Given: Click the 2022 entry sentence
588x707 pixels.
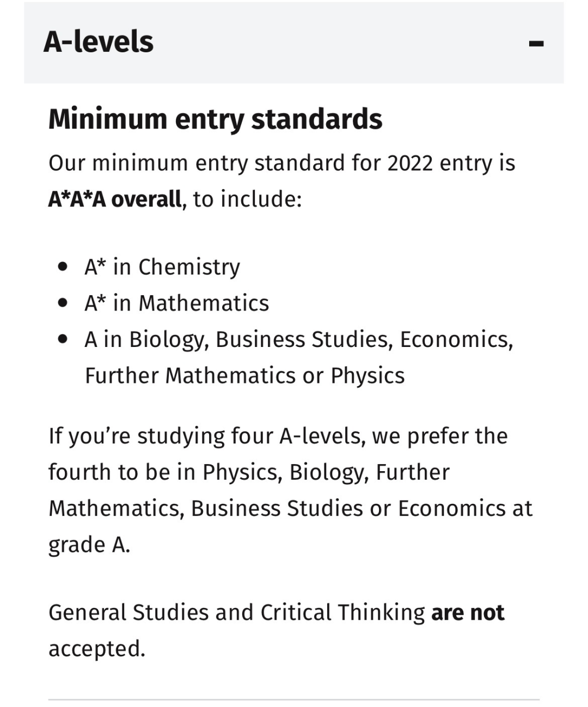Looking at the screenshot, I should click(281, 163).
